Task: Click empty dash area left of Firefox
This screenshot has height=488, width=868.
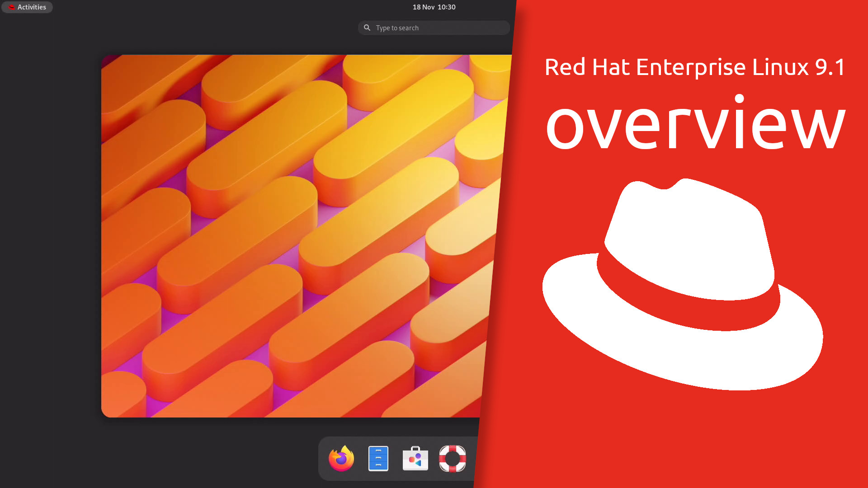Action: 323,458
